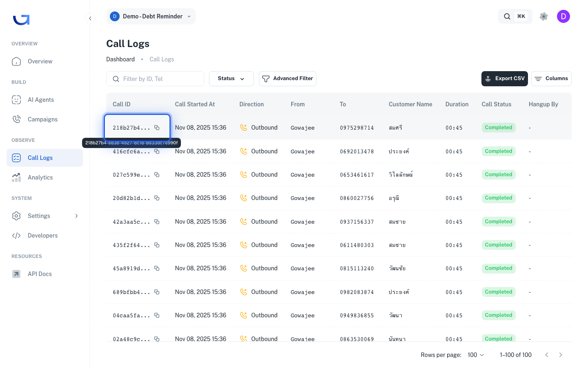Copy Call ID 218b27b4

(157, 128)
